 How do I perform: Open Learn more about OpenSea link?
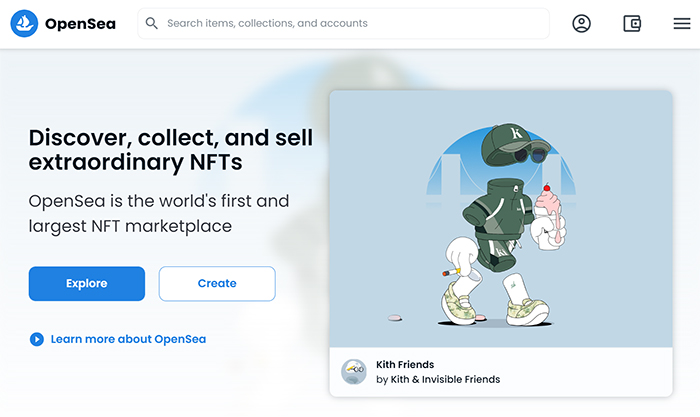(x=128, y=339)
